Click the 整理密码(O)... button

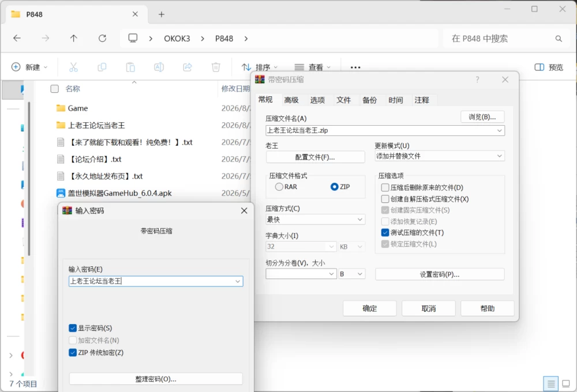(156, 379)
